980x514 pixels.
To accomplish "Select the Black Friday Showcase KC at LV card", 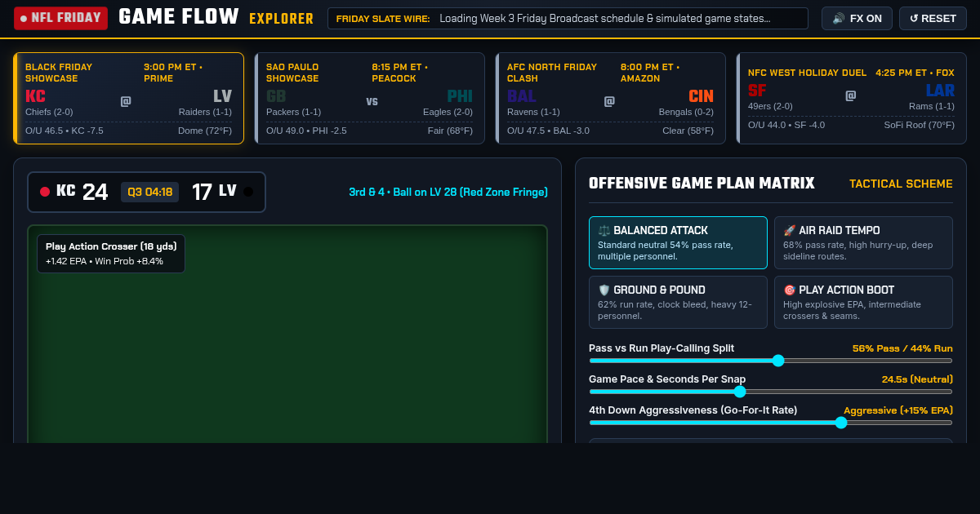I will pyautogui.click(x=128, y=98).
